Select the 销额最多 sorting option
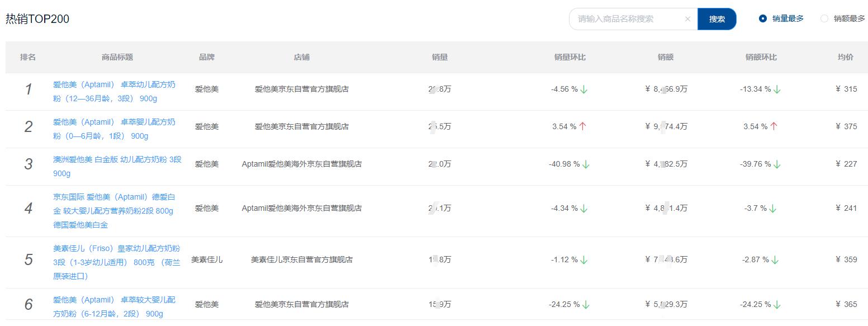Image resolution: width=868 pixels, height=326 pixels. point(823,18)
